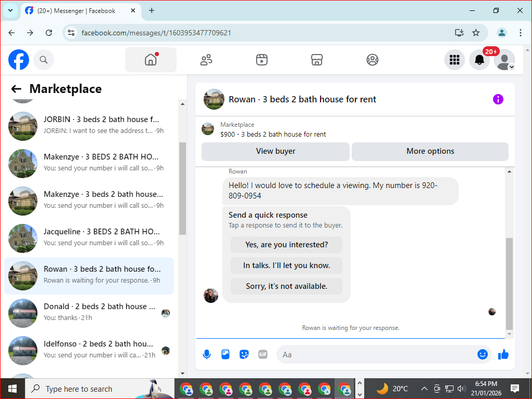This screenshot has height=399, width=532.
Task: Click the taskbar Type here to search box
Action: (100, 389)
